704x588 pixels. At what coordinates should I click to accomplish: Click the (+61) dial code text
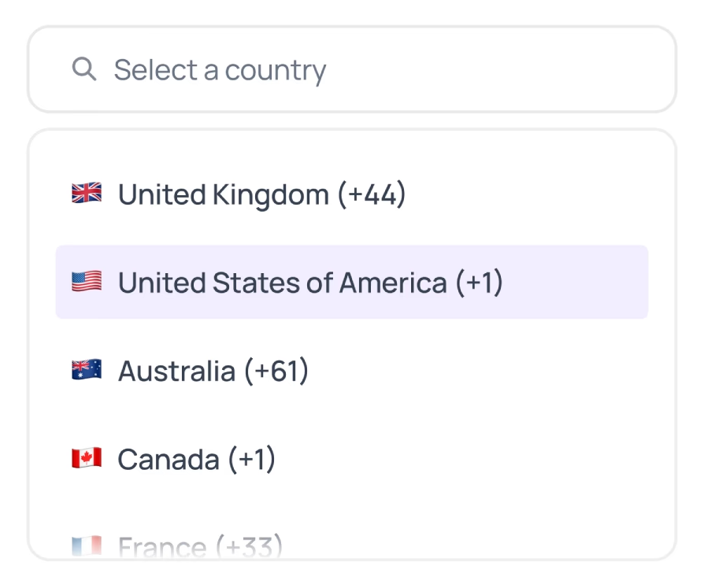point(276,371)
